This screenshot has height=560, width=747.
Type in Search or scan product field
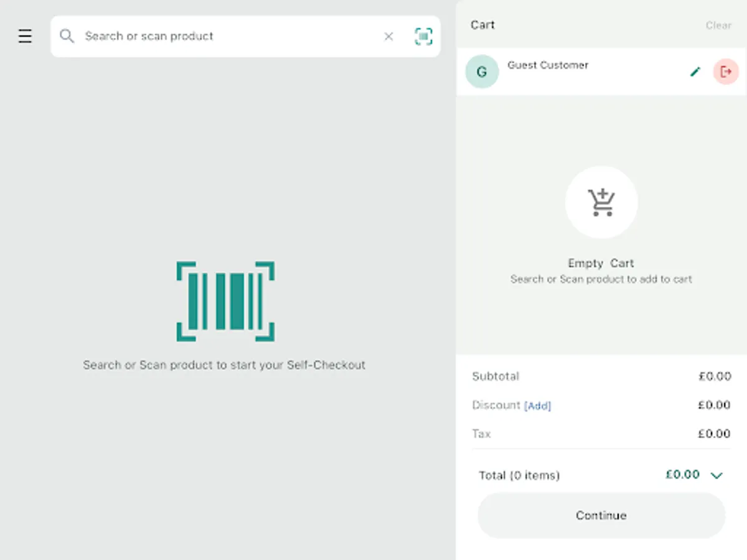pos(230,36)
